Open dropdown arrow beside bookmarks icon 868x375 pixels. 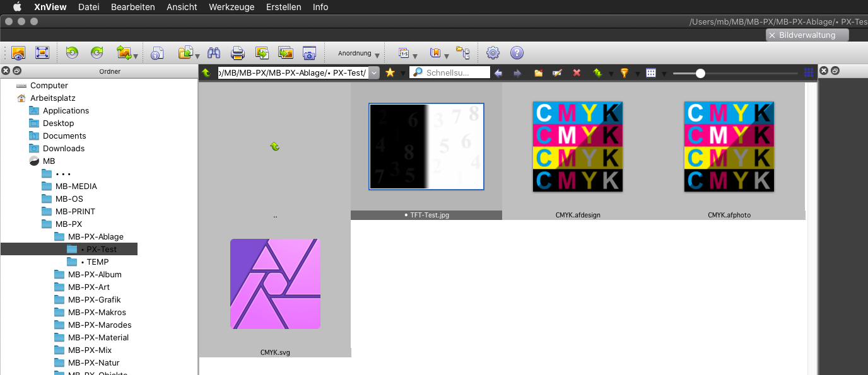[447, 56]
